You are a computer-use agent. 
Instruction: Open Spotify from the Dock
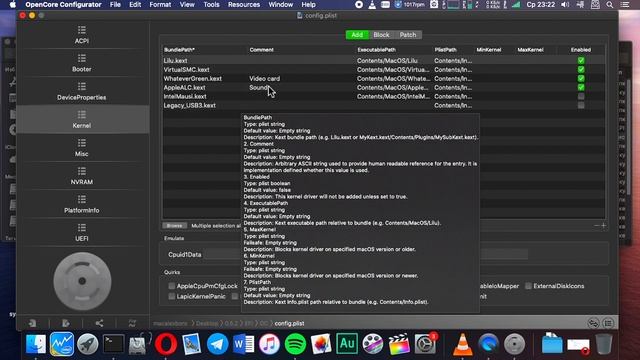tap(295, 344)
